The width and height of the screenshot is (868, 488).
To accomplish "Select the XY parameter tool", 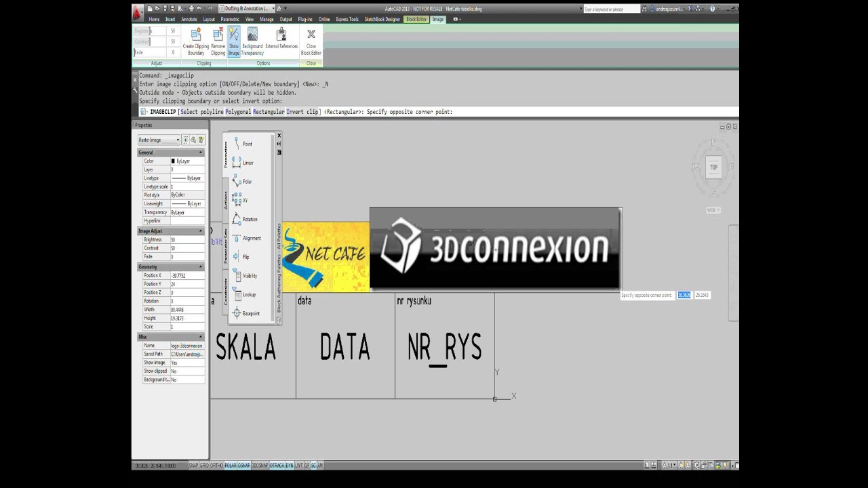I will (x=240, y=201).
